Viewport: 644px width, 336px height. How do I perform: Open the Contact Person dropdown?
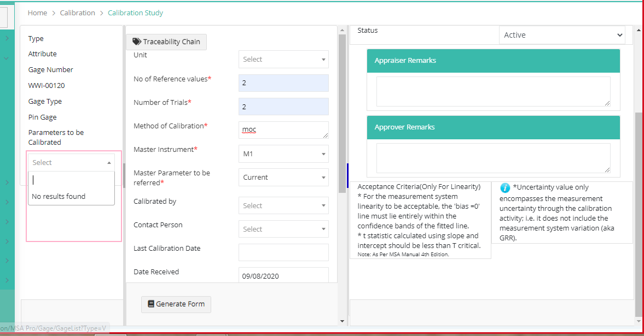tap(283, 229)
